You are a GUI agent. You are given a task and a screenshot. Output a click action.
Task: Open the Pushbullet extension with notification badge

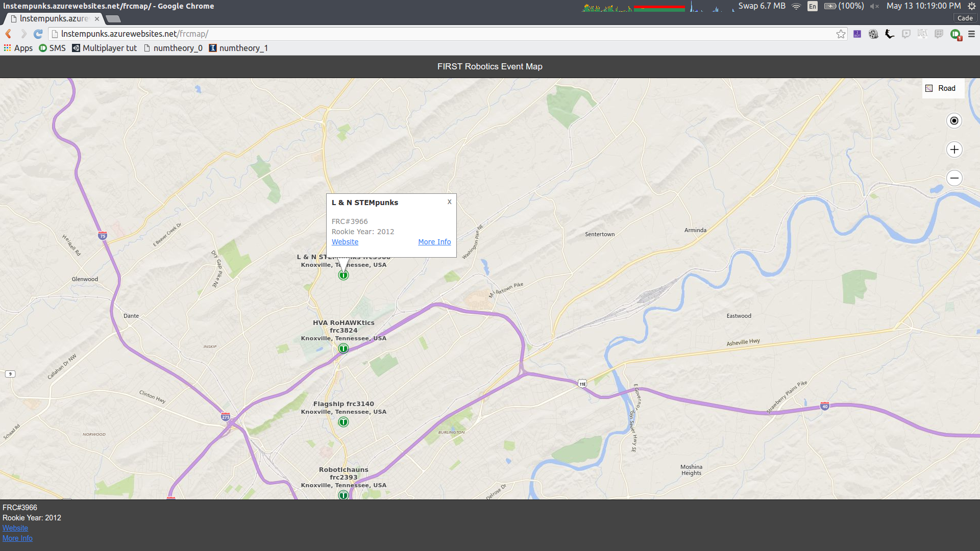[955, 34]
